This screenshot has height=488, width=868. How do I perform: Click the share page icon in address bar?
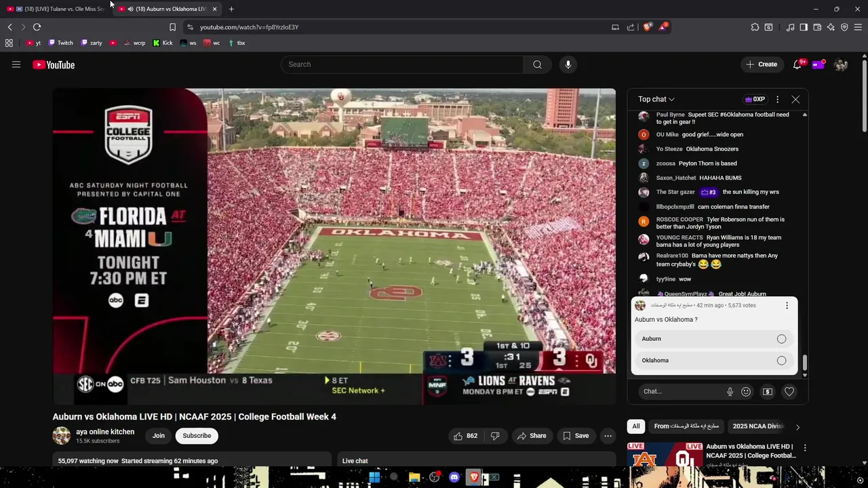[x=631, y=27]
